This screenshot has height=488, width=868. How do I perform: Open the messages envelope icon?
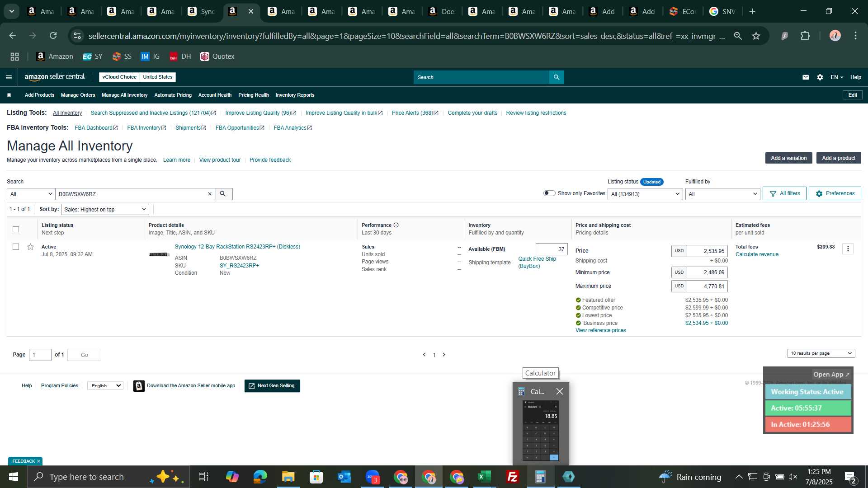[806, 77]
